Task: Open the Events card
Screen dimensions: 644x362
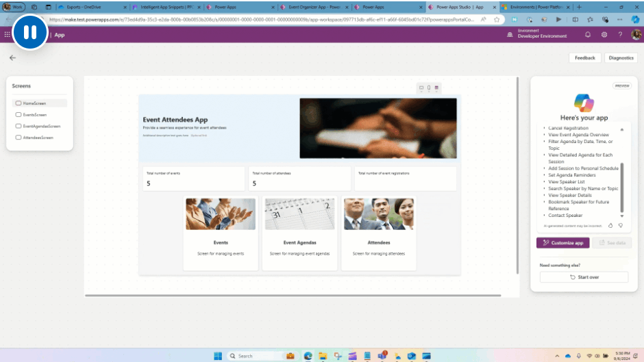Action: tap(221, 233)
